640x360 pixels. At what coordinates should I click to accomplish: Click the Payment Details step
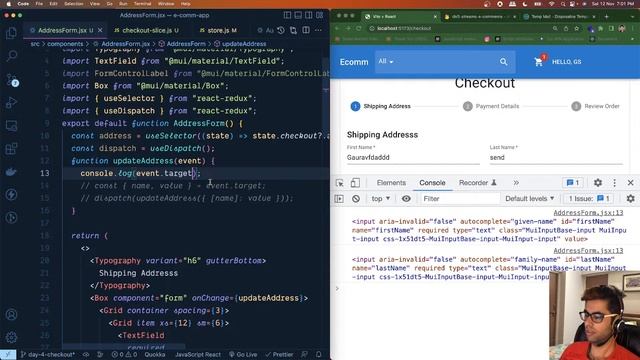tap(491, 106)
